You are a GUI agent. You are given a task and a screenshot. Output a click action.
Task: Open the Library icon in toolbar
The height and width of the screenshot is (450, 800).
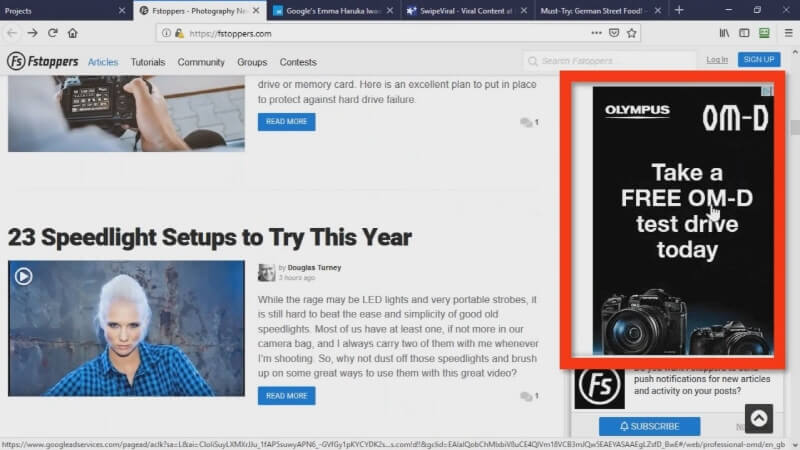pyautogui.click(x=724, y=33)
